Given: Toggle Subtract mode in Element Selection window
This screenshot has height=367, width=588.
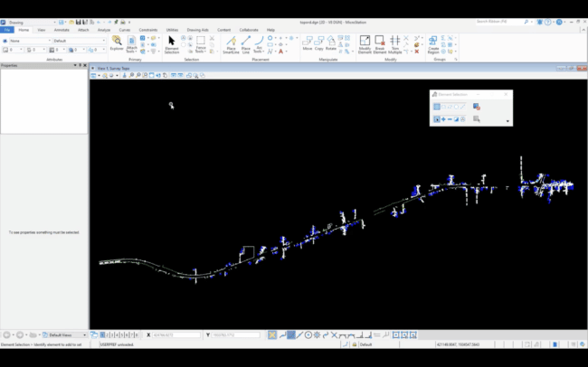Looking at the screenshot, I should pyautogui.click(x=450, y=119).
